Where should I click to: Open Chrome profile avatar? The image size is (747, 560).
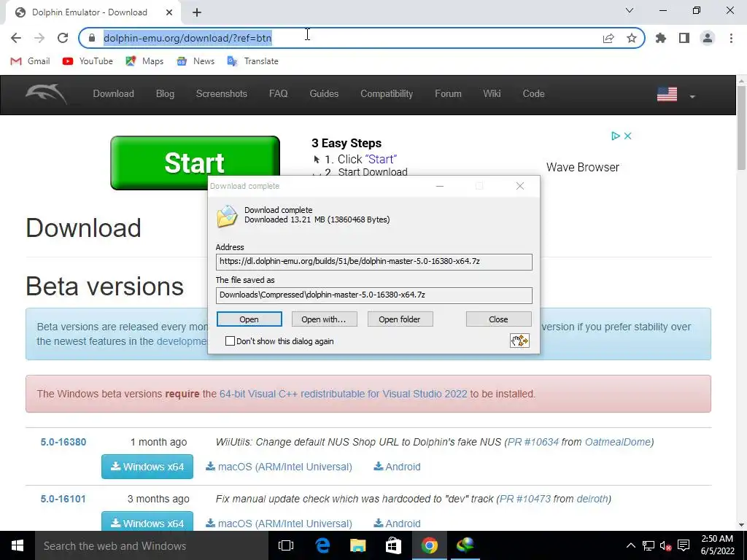708,38
